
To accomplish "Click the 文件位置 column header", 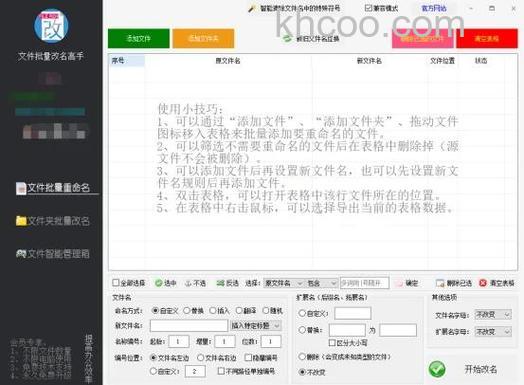I will (x=442, y=60).
